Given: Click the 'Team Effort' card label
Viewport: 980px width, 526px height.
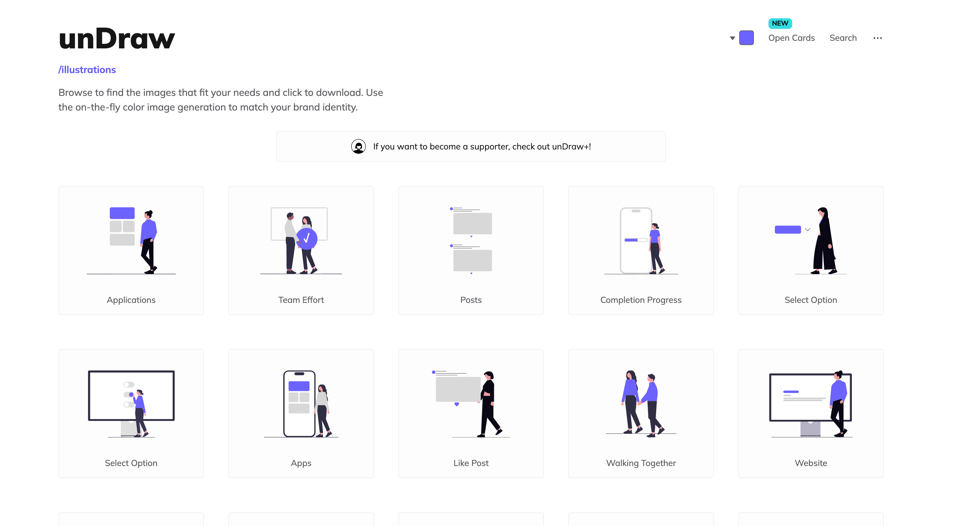Looking at the screenshot, I should click(301, 300).
